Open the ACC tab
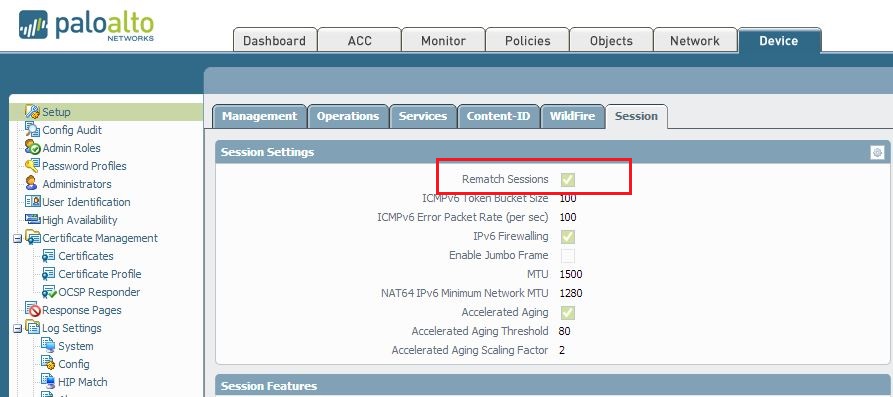 point(359,40)
